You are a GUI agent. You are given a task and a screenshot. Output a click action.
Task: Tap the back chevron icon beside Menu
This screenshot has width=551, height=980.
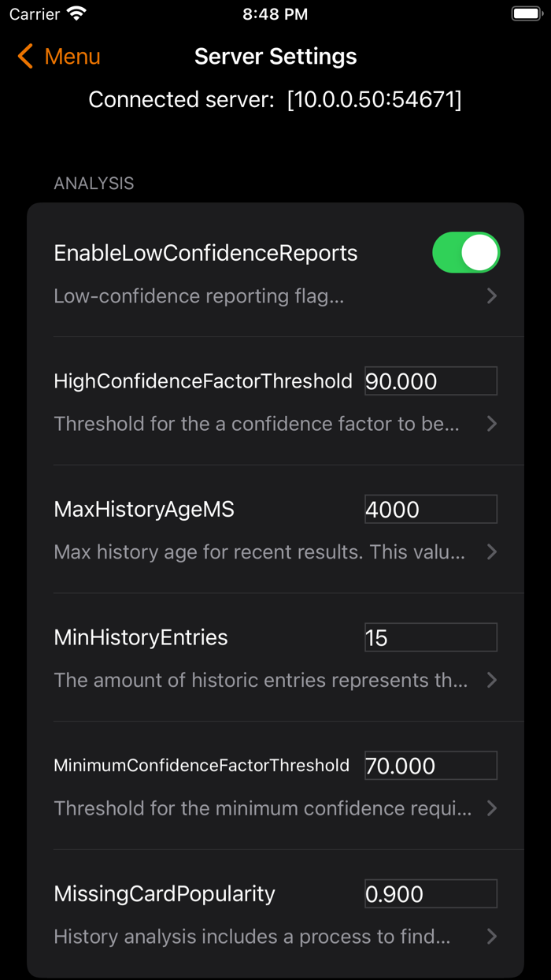point(25,57)
